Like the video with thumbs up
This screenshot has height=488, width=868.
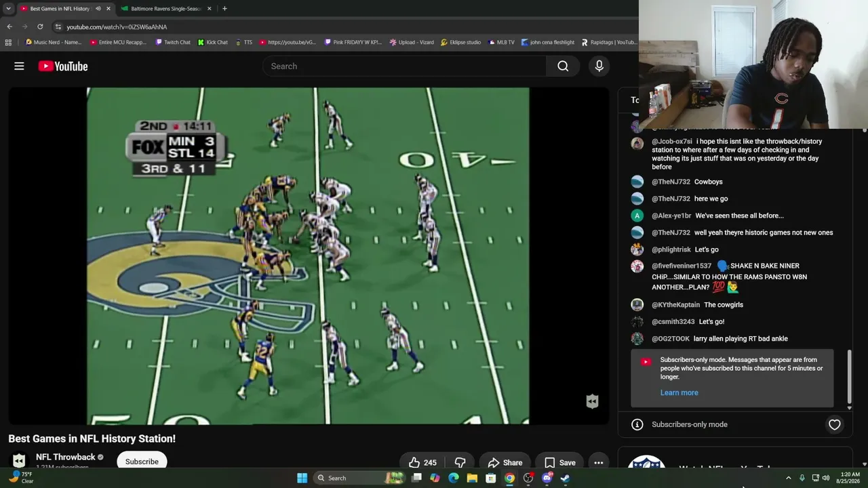click(x=422, y=463)
